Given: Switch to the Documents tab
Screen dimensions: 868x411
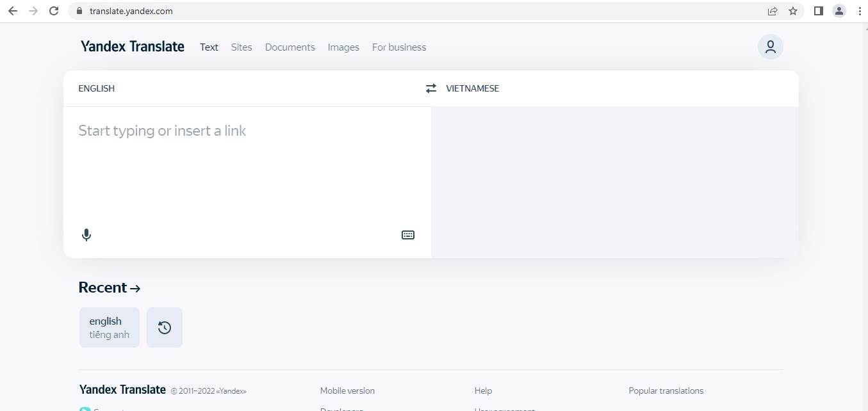Looking at the screenshot, I should (290, 47).
